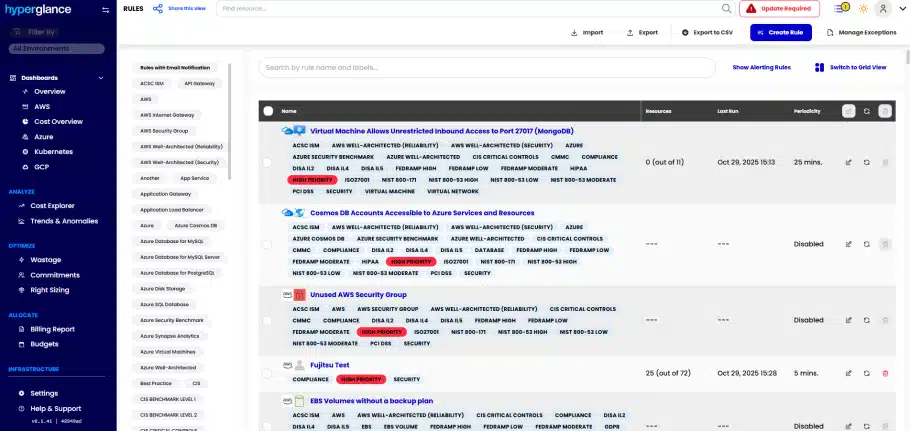Open Cost Explorer in the sidebar
The height and width of the screenshot is (431, 910).
click(52, 205)
